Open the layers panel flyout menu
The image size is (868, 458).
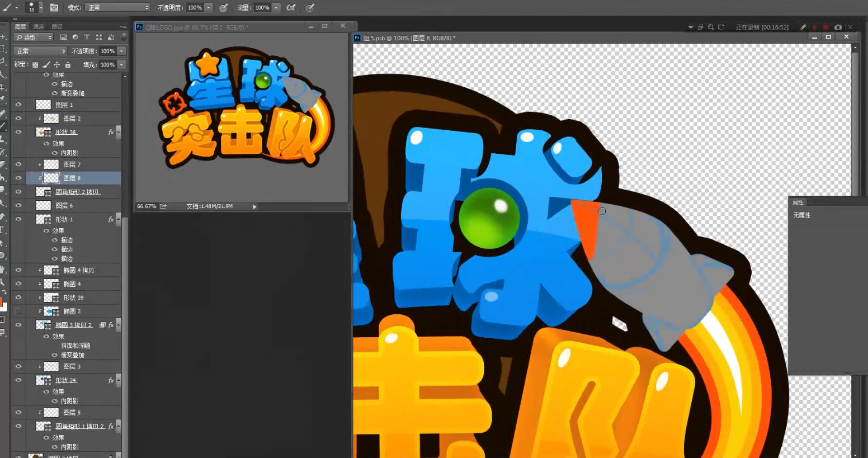pyautogui.click(x=123, y=26)
